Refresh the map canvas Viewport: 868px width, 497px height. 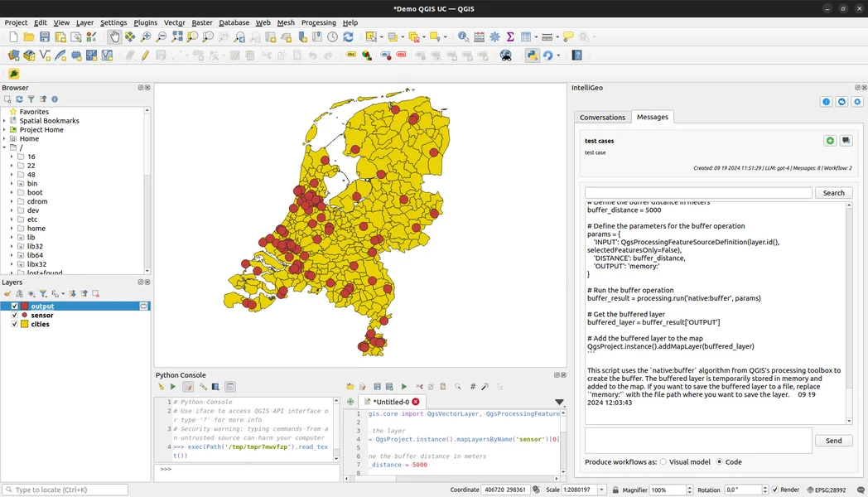tap(348, 37)
